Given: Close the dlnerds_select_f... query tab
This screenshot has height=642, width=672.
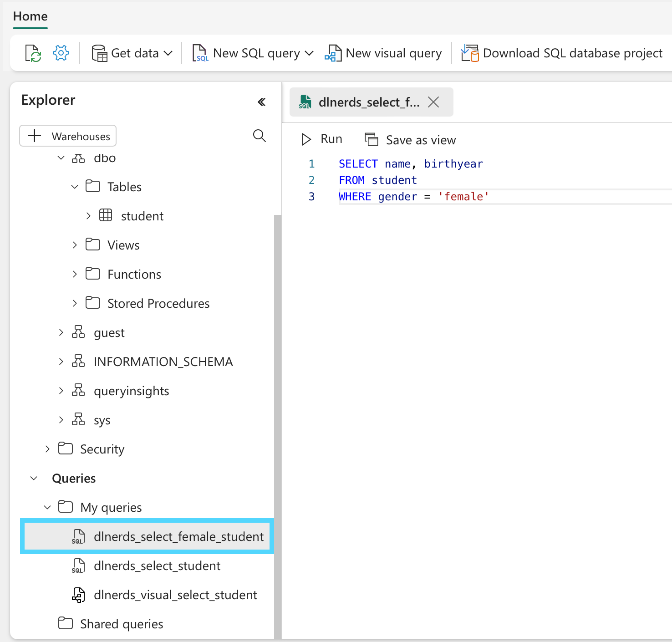Looking at the screenshot, I should (x=433, y=102).
